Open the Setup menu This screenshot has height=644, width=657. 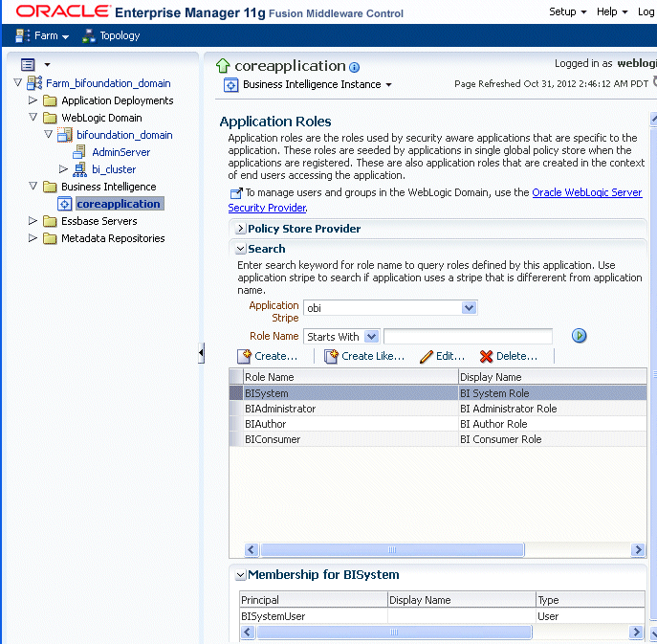coord(567,11)
